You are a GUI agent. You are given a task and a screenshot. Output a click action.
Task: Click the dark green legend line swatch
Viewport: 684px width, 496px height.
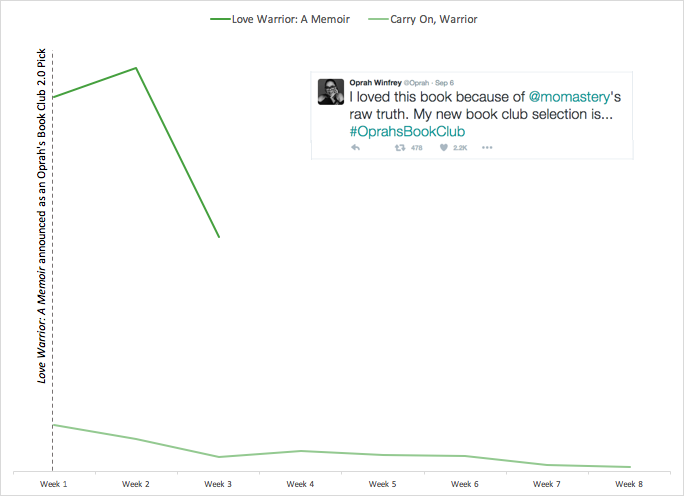(220, 19)
